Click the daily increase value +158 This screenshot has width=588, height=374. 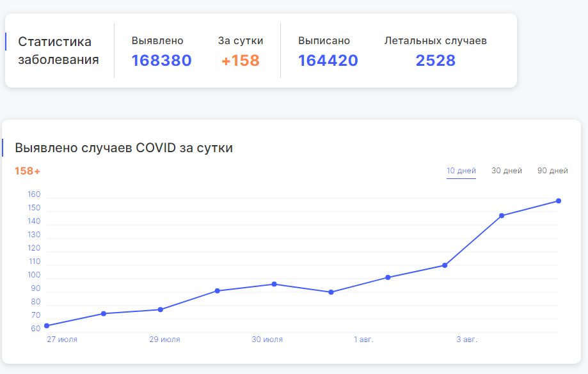pyautogui.click(x=241, y=60)
